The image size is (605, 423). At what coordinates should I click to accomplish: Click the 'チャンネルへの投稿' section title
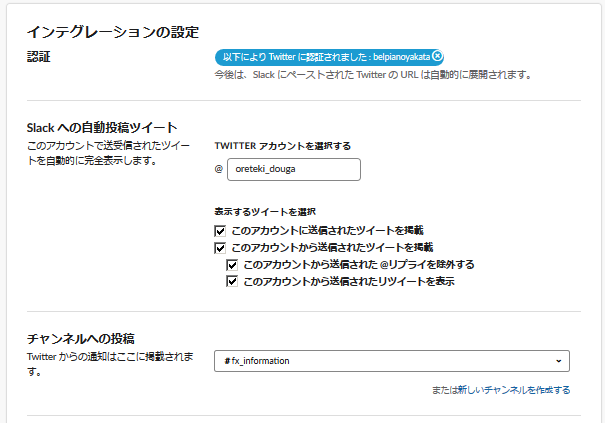point(81,338)
